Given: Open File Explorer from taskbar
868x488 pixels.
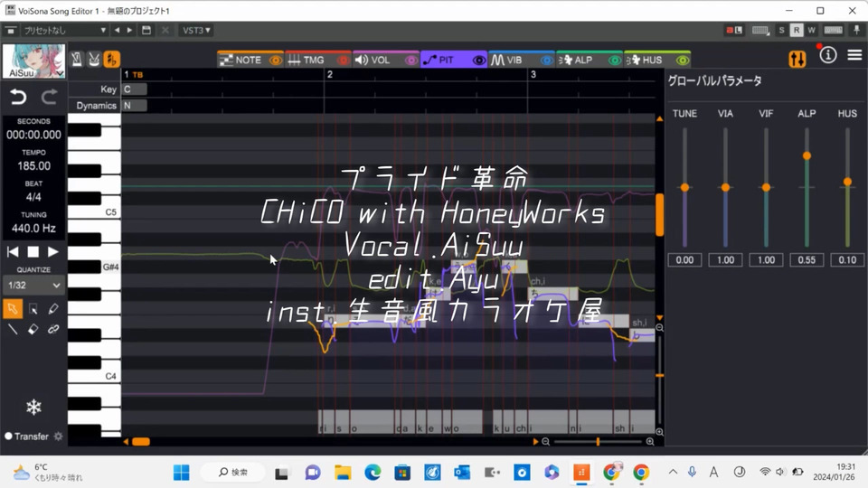Looking at the screenshot, I should (343, 473).
